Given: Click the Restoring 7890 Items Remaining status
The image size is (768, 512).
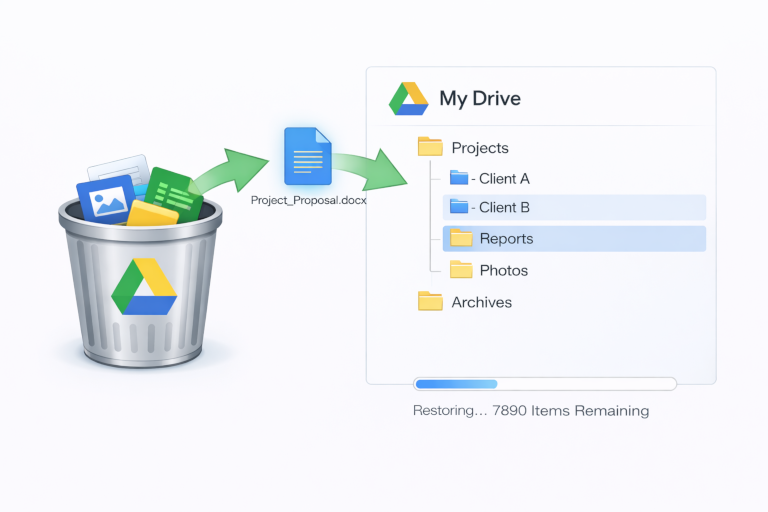Looking at the screenshot, I should [x=531, y=411].
